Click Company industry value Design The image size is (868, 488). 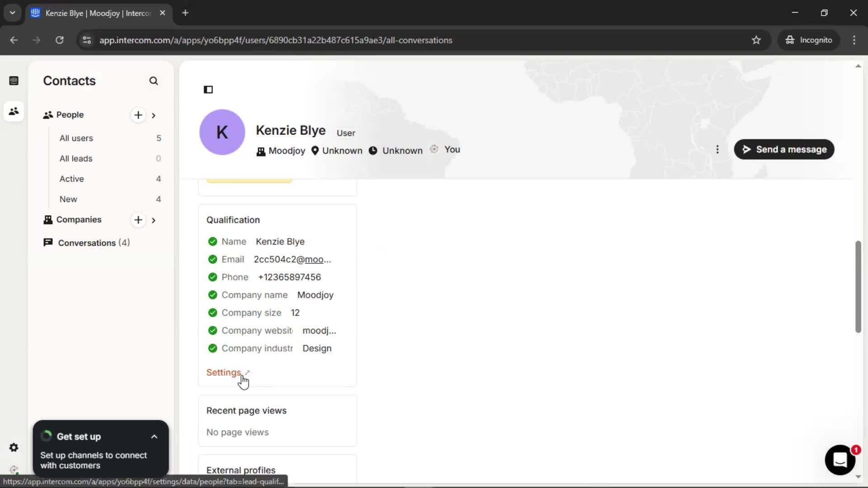[x=317, y=348]
